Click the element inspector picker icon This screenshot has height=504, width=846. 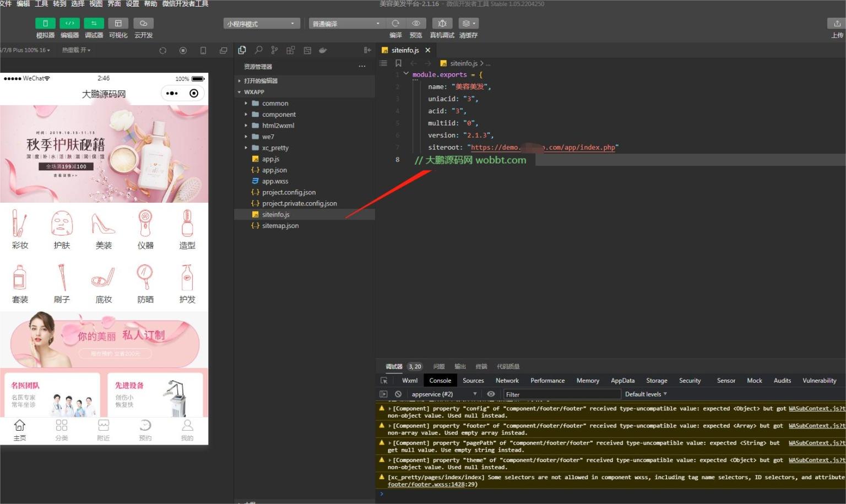click(384, 381)
